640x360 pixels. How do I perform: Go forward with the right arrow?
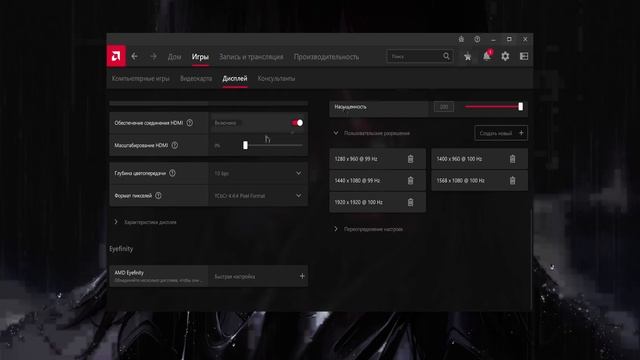[x=153, y=56]
